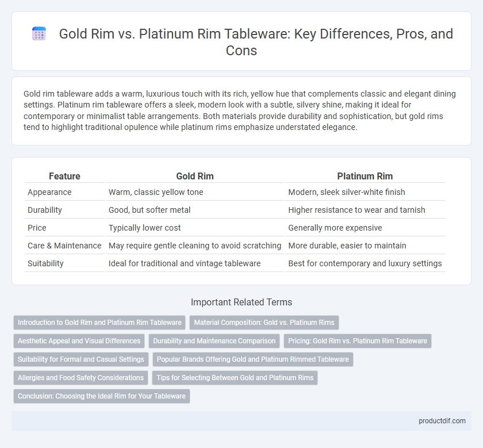Click the Platinum Rim column header
This screenshot has height=448, width=483.
tap(365, 176)
